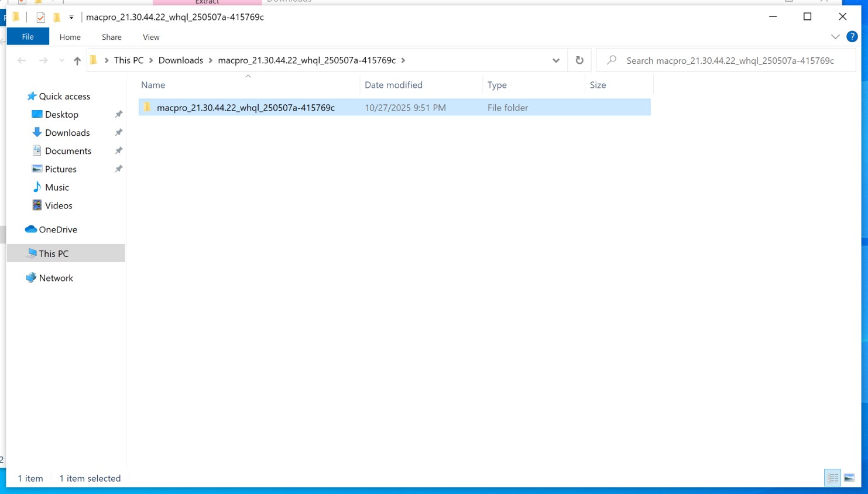Switch to the View ribbon tab
This screenshot has height=494, width=868.
pyautogui.click(x=151, y=37)
